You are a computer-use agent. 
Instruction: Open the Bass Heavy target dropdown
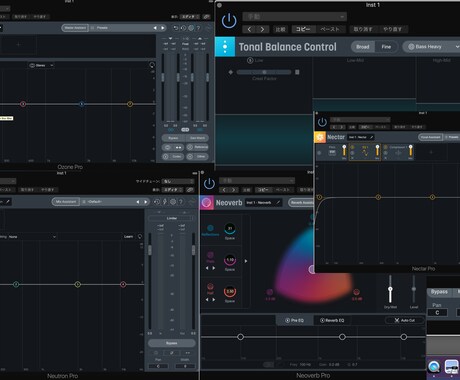click(x=432, y=47)
